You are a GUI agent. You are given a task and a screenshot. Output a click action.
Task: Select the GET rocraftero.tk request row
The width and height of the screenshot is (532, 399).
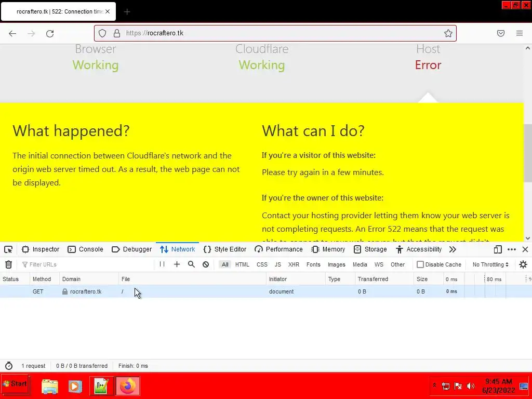coord(266,291)
